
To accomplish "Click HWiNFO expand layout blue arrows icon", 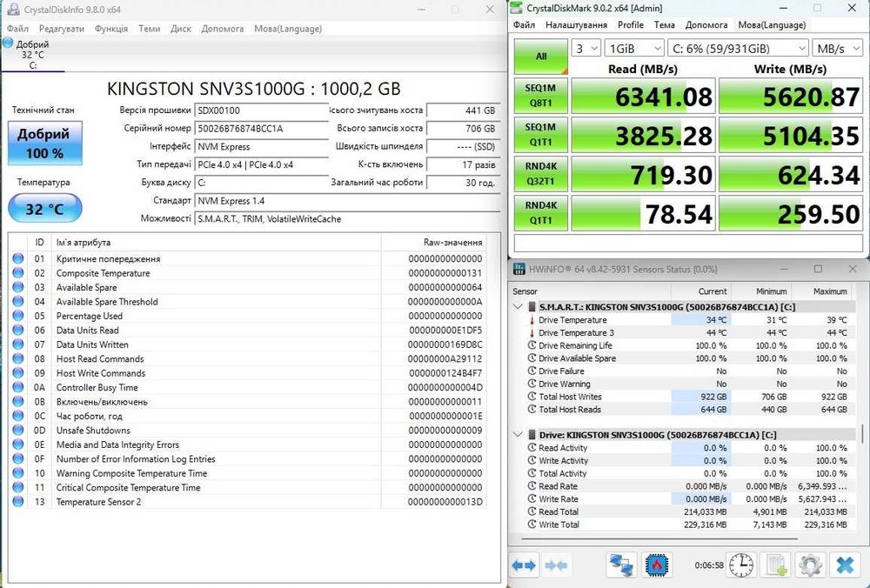I will [x=524, y=565].
